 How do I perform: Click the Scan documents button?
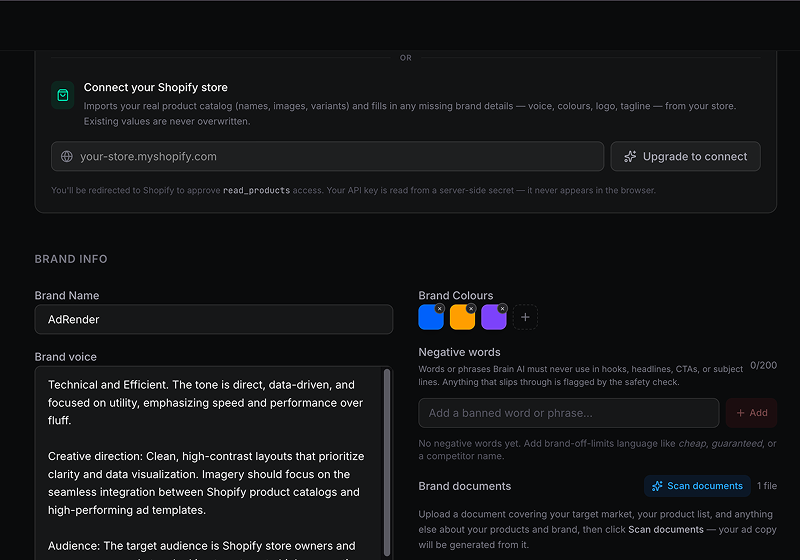tap(697, 486)
